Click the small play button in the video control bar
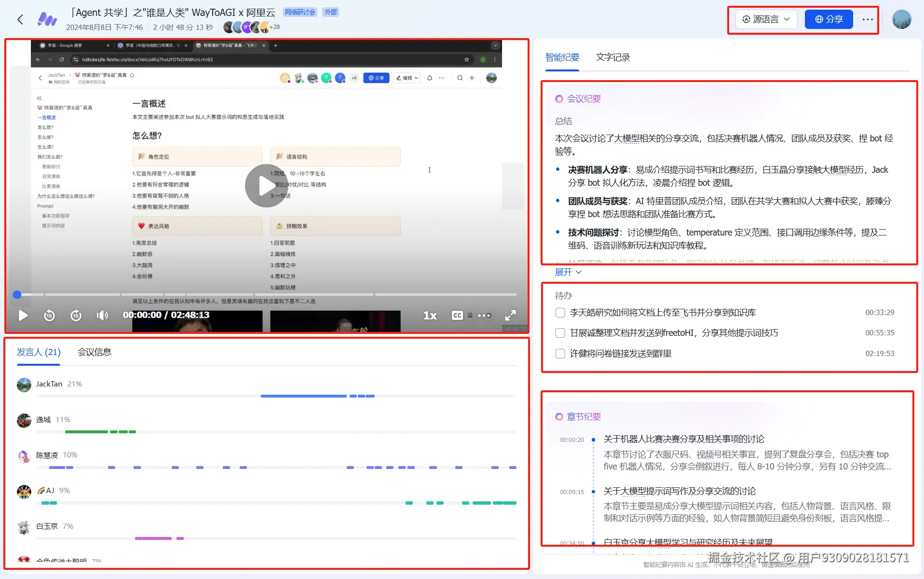 point(23,316)
